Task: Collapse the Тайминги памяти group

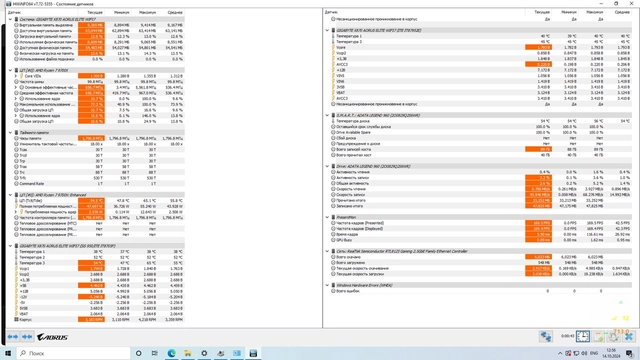Action: tap(11, 133)
